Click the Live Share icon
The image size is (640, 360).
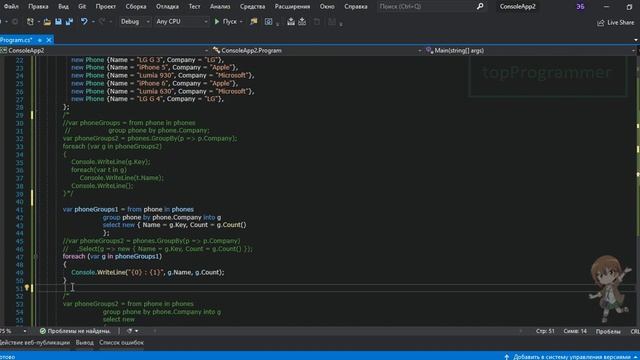coord(600,23)
